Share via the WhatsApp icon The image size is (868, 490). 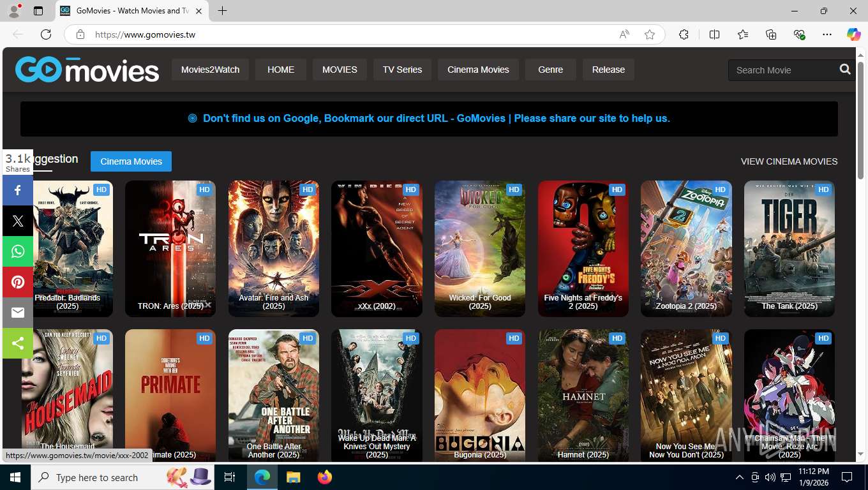click(x=18, y=251)
